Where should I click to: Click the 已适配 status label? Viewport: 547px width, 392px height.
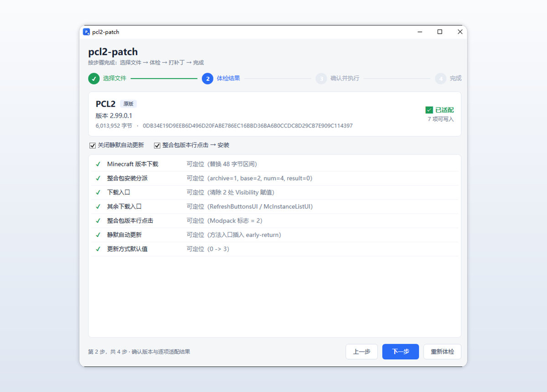click(x=444, y=110)
